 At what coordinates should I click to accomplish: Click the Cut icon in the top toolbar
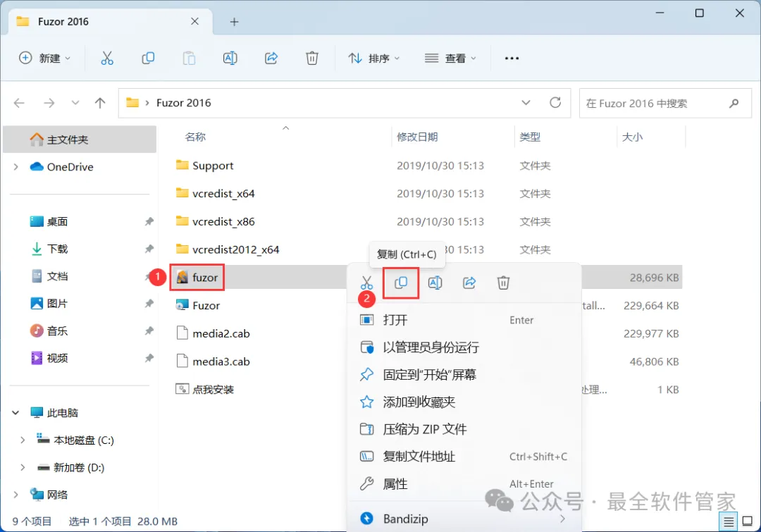tap(107, 58)
